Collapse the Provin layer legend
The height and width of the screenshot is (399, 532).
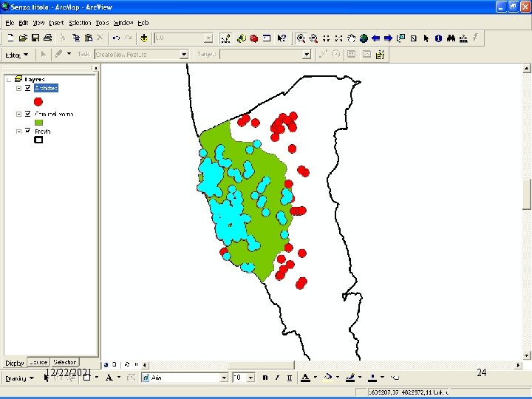click(x=19, y=132)
